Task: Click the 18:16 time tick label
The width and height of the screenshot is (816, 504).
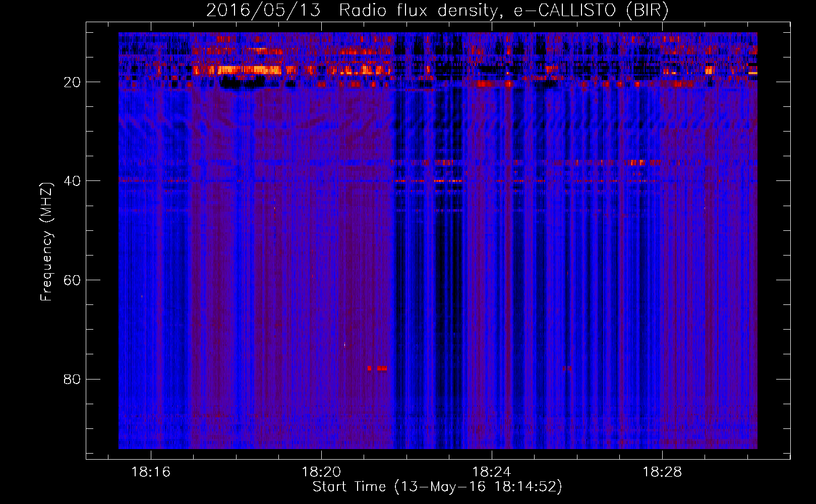Action: 151,472
